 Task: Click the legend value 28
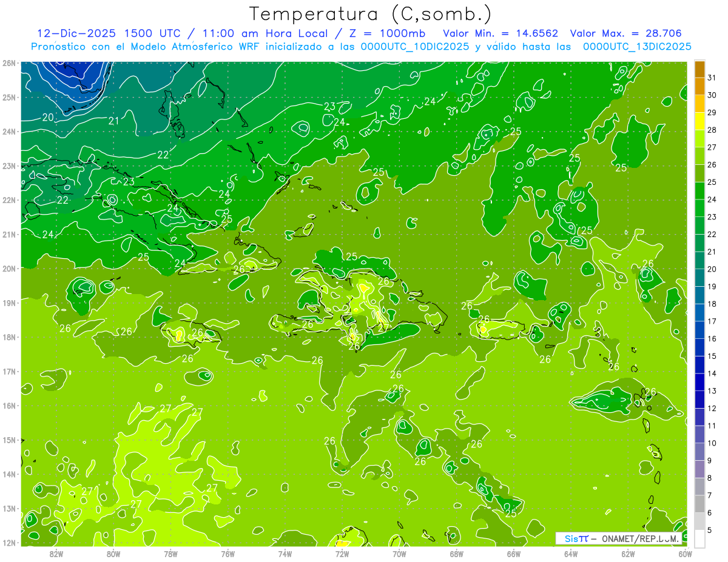712,130
